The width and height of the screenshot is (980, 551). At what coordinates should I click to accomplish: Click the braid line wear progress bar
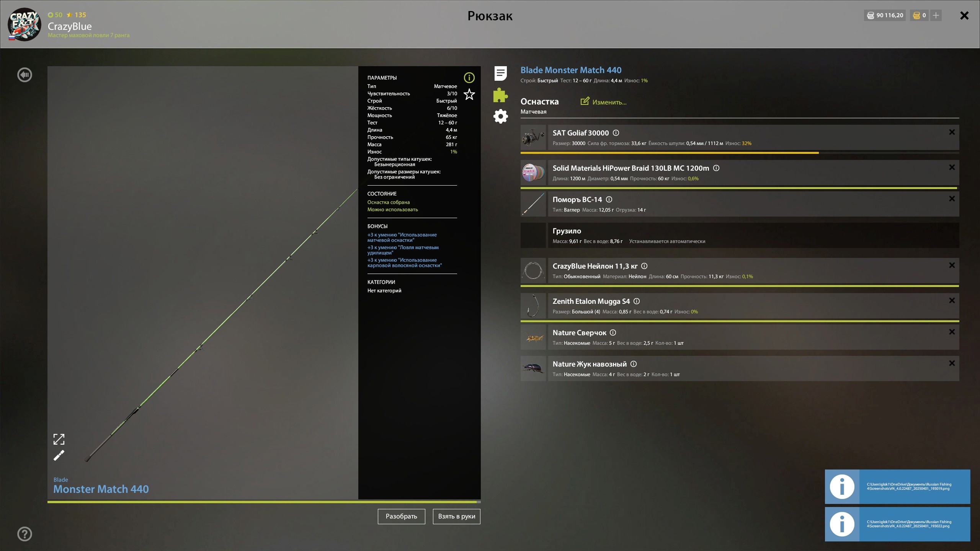740,188
